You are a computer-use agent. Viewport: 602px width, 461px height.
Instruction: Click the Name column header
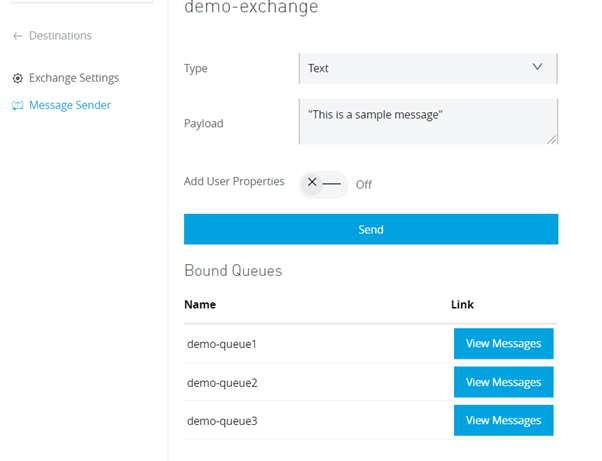tap(200, 304)
